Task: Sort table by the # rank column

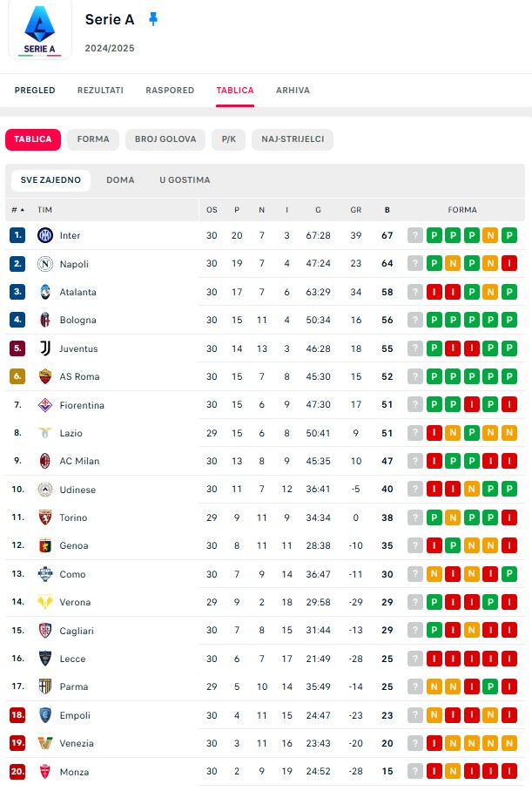Action: (x=17, y=210)
